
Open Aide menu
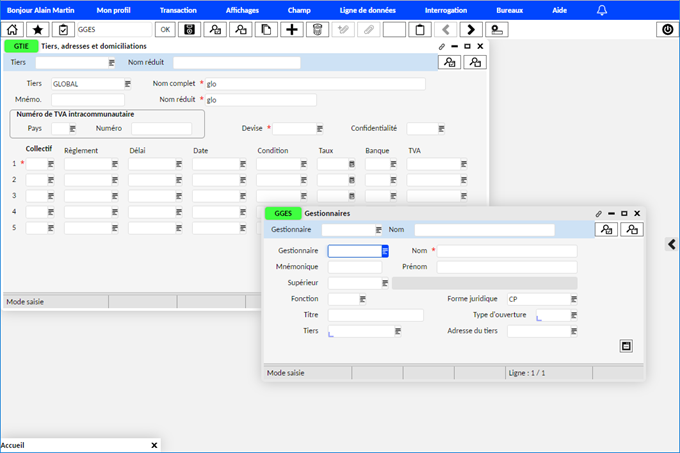coord(559,10)
